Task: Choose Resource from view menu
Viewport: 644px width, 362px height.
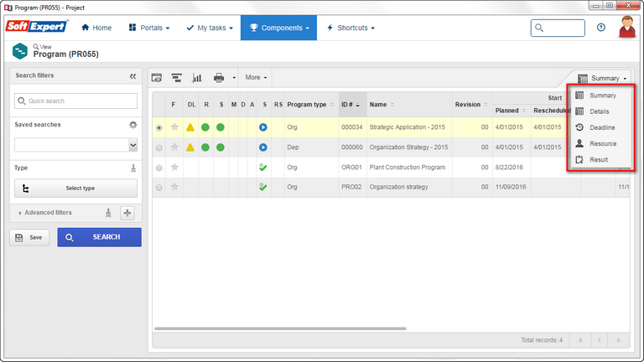Action: 601,143
